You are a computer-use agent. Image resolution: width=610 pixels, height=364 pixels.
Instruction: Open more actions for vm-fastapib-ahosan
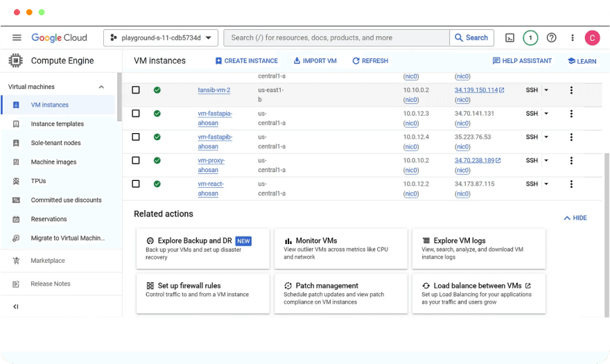[571, 137]
